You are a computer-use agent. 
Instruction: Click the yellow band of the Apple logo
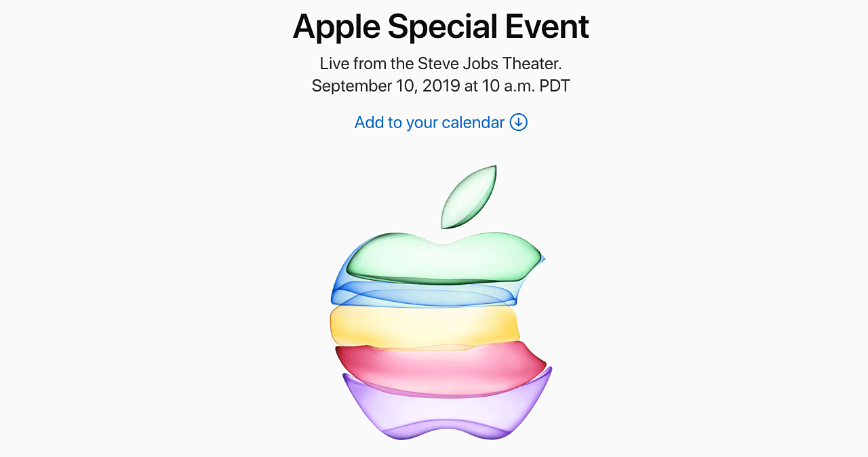pos(424,324)
